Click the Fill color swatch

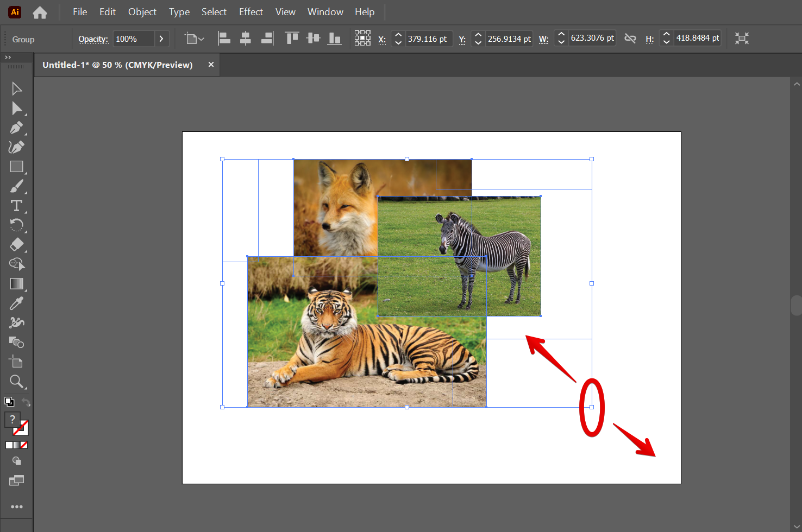(x=12, y=420)
